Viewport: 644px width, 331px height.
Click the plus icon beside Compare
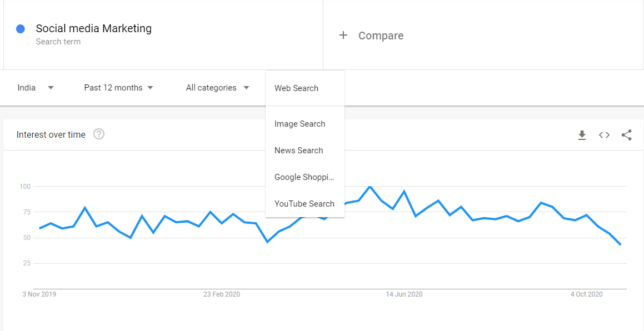pyautogui.click(x=343, y=36)
